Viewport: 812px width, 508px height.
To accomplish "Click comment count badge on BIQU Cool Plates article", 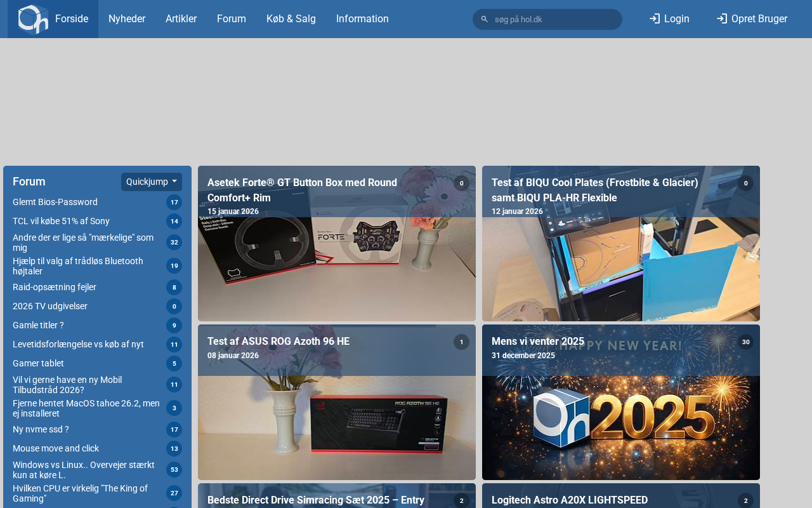I will [745, 184].
